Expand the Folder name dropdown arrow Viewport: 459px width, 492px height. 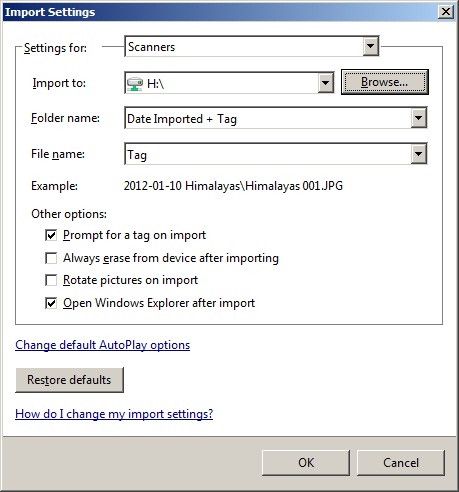pyautogui.click(x=418, y=118)
